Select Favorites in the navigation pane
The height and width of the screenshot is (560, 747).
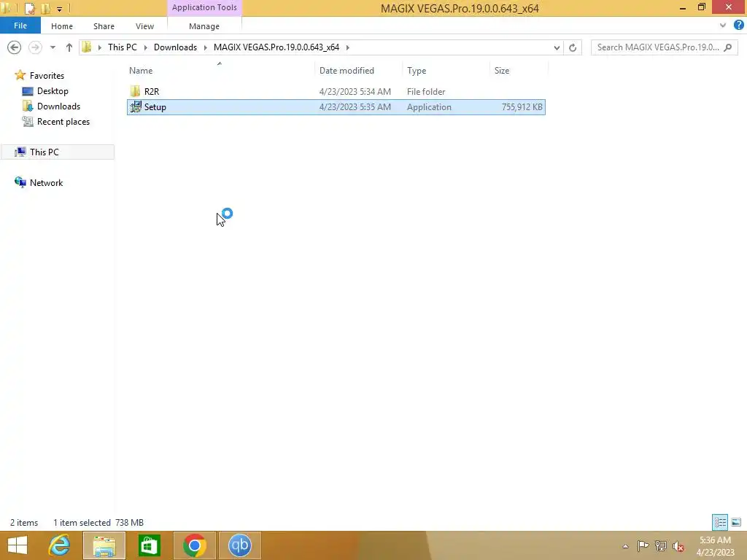[47, 76]
